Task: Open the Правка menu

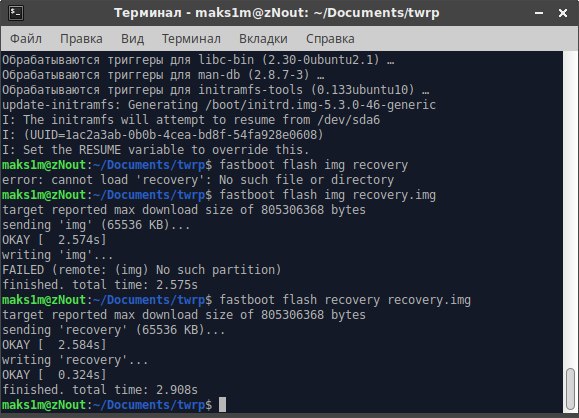Action: coord(81,39)
